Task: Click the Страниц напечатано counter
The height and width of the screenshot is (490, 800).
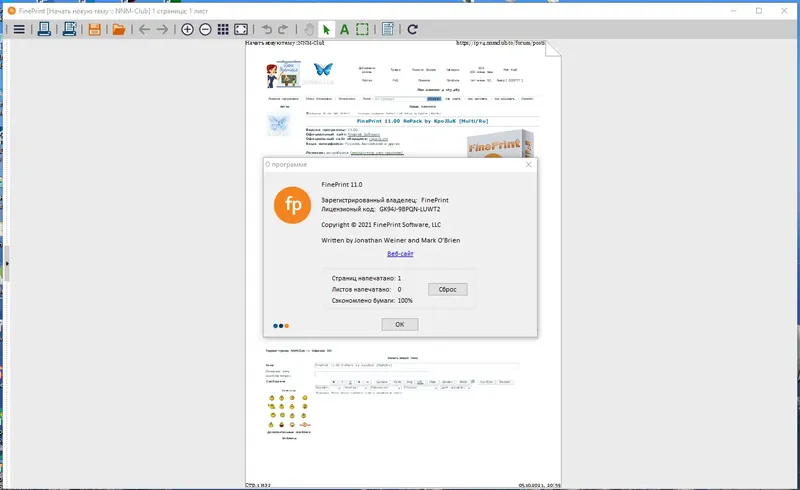Action: click(x=366, y=278)
